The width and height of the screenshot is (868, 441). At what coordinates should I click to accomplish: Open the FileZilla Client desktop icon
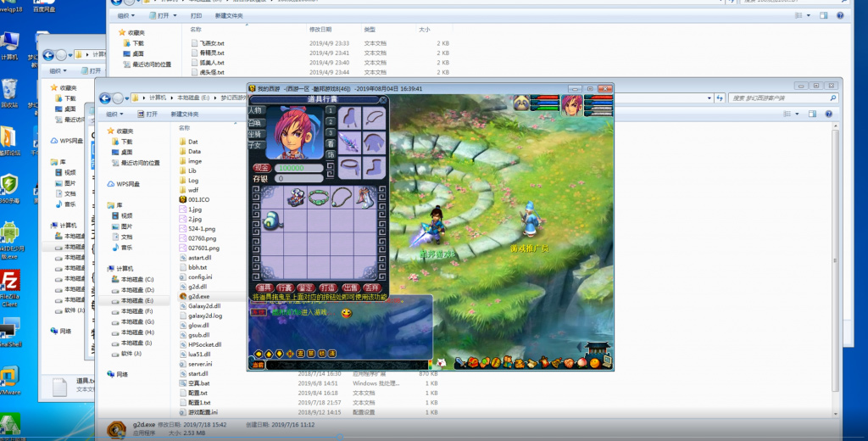coord(9,288)
